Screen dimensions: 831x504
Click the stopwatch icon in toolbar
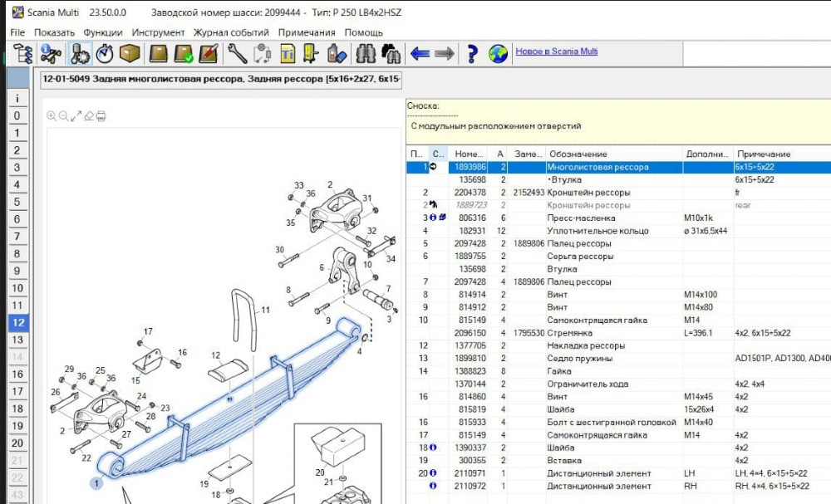[105, 54]
